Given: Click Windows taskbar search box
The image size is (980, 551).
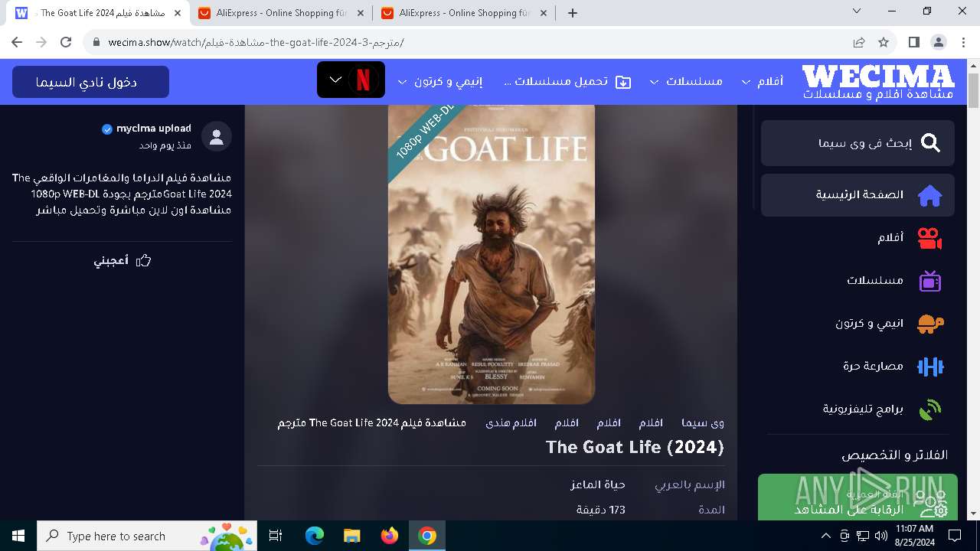Looking at the screenshot, I should click(147, 536).
